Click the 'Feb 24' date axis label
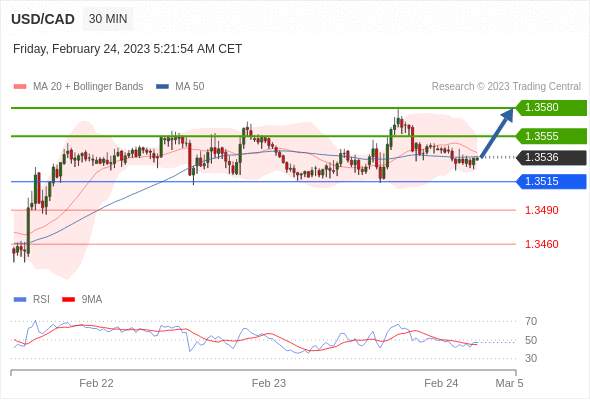Viewport: 590px width, 400px height. pyautogui.click(x=441, y=383)
